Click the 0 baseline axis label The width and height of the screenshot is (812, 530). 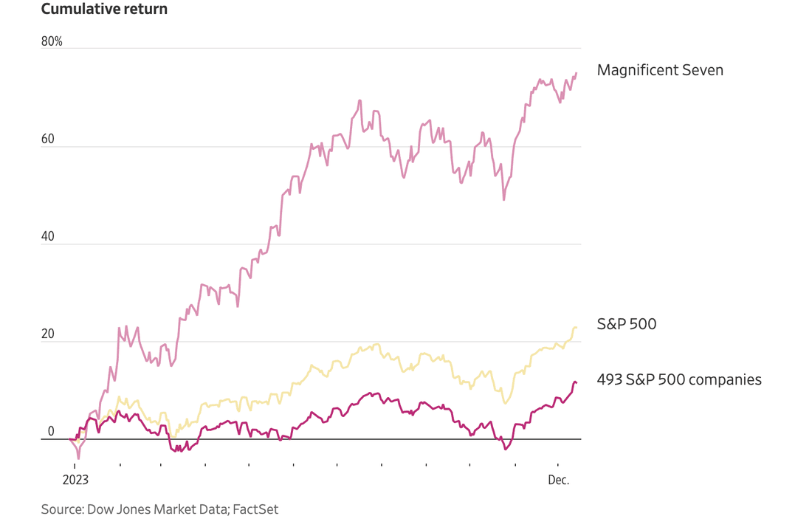tap(51, 431)
